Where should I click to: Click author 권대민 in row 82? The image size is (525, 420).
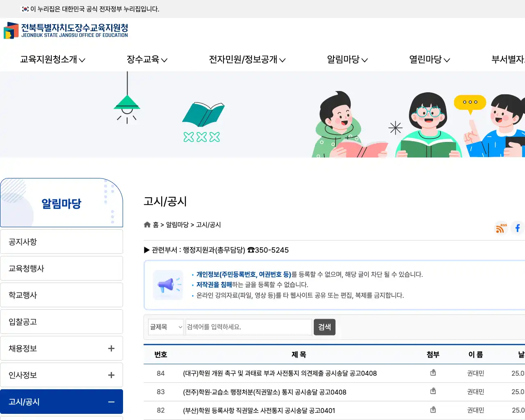pyautogui.click(x=476, y=410)
